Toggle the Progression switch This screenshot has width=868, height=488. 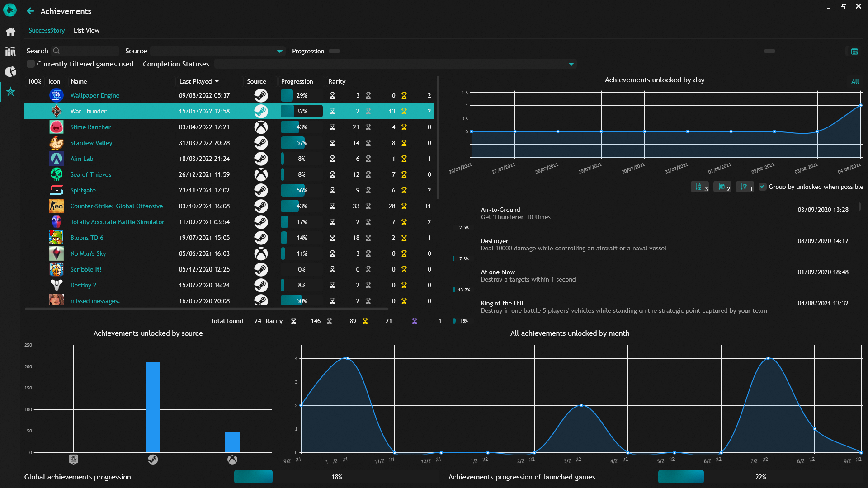(334, 51)
